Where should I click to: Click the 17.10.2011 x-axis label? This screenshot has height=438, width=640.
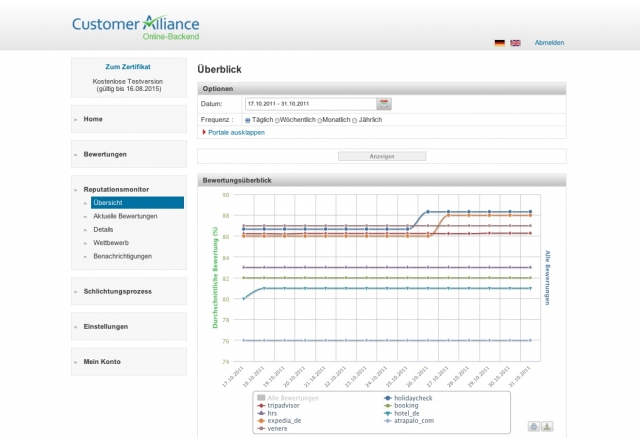pyautogui.click(x=233, y=376)
